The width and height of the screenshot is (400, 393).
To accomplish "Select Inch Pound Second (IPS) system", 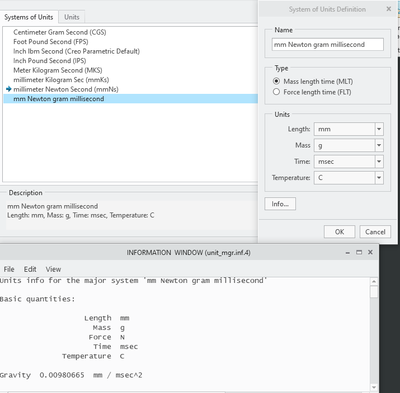I will (50, 61).
